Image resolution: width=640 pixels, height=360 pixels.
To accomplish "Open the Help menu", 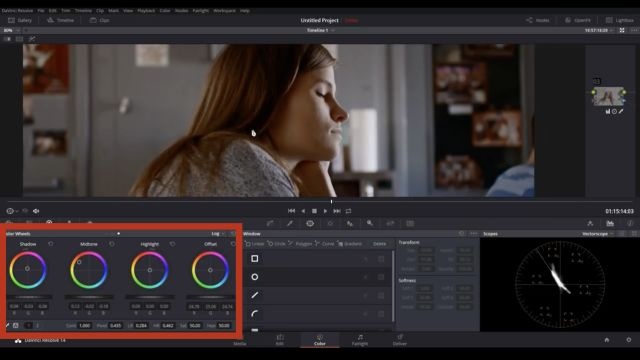I will coord(244,11).
